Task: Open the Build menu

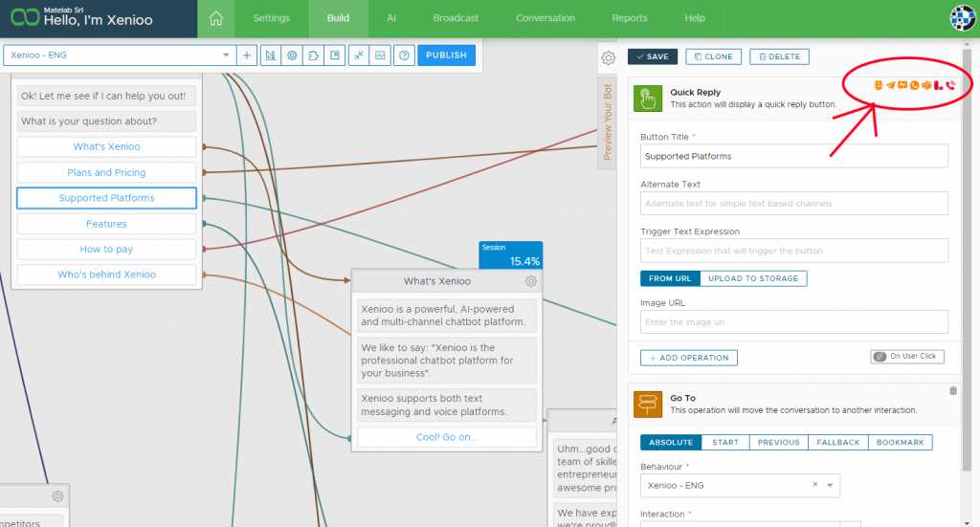Action: [338, 18]
